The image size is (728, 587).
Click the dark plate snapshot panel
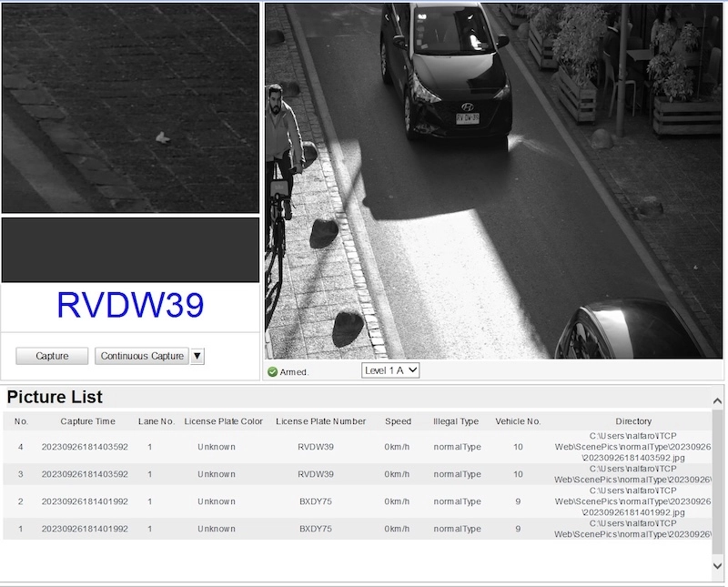pyautogui.click(x=130, y=249)
